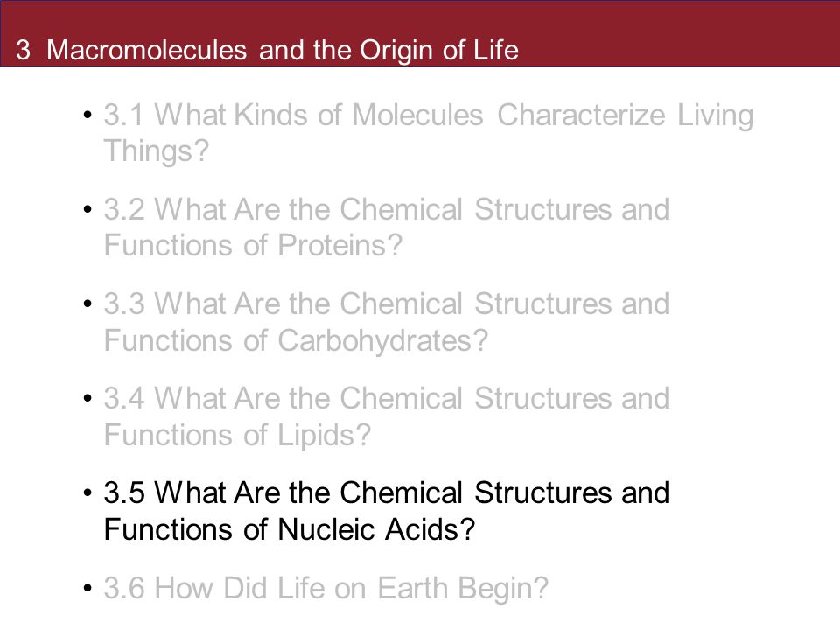Select the bullet dot beside section 3.2
This screenshot has width=840, height=630.
[x=87, y=209]
